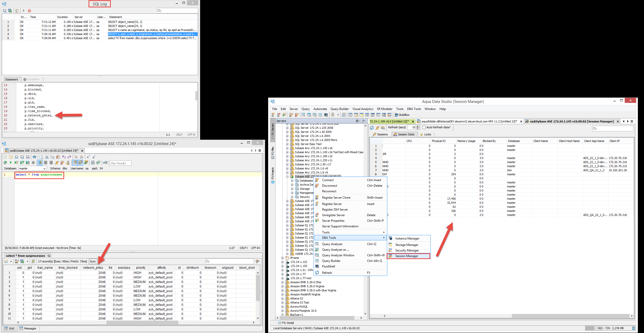The height and width of the screenshot is (333, 644).
Task: Click the Max Results input field
Action: coord(120,163)
